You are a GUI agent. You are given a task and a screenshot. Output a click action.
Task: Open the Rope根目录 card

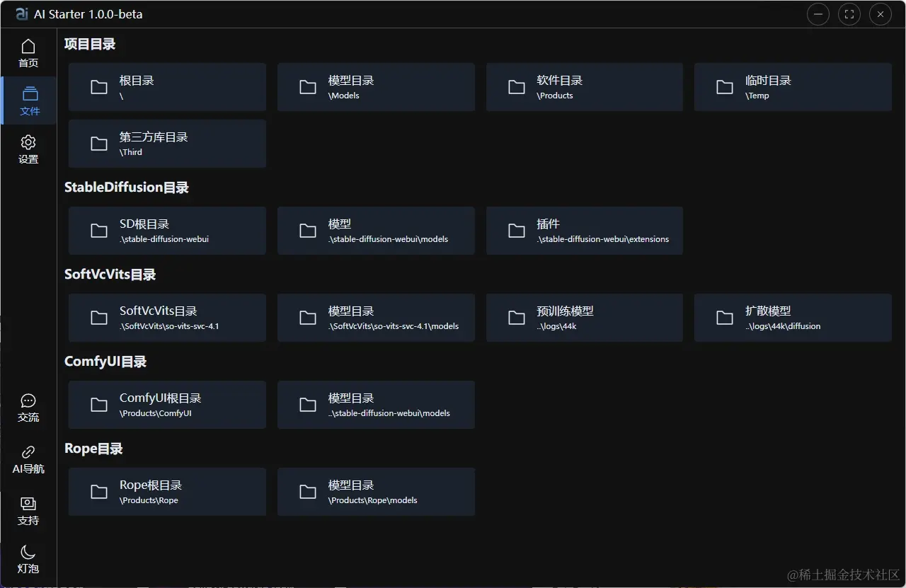[167, 492]
